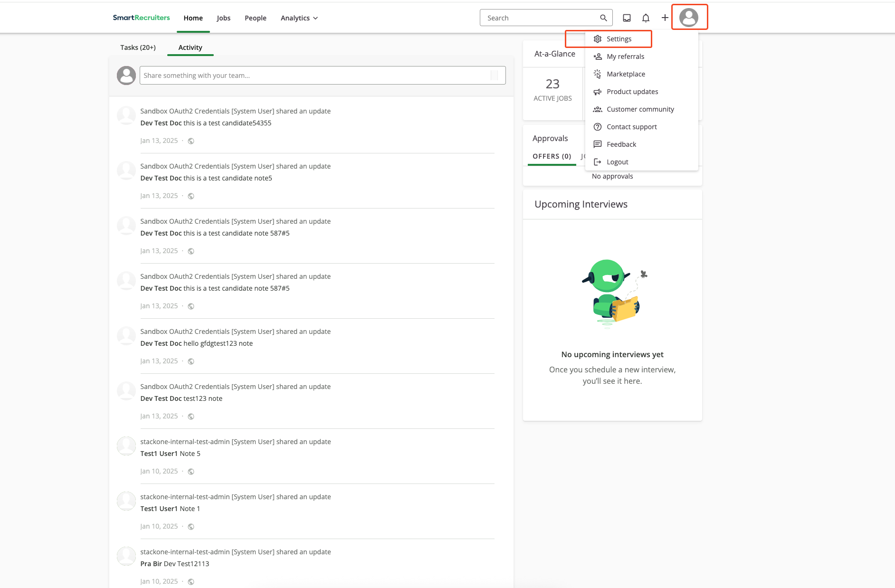Click globe icon on candidate54355 post

191,141
